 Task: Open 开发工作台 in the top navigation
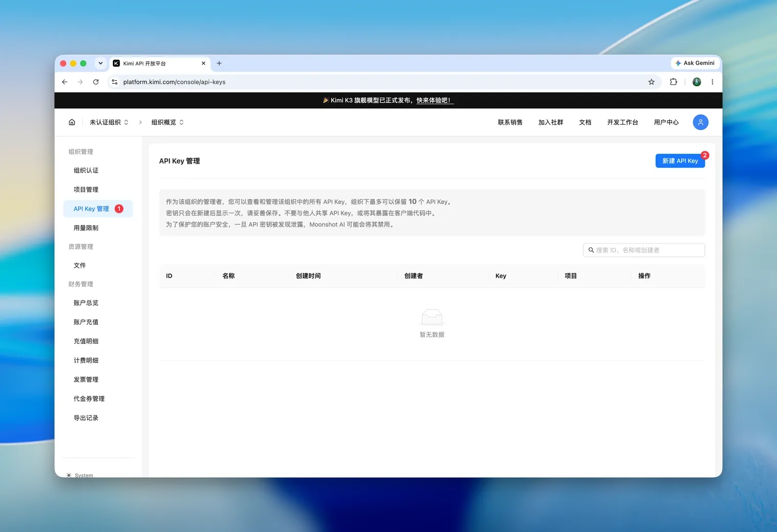pos(623,122)
